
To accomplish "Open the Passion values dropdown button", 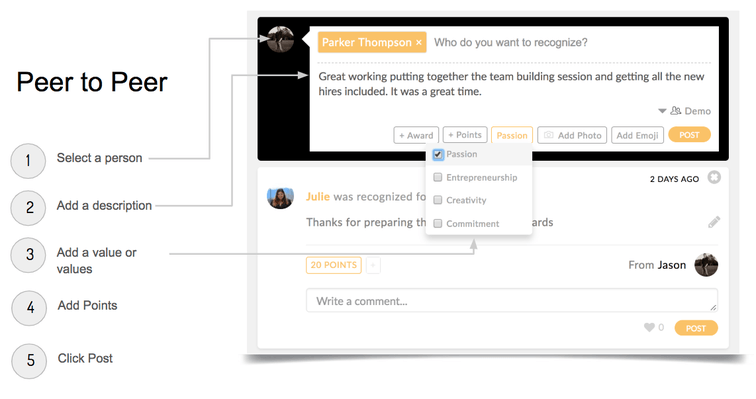I will click(512, 135).
